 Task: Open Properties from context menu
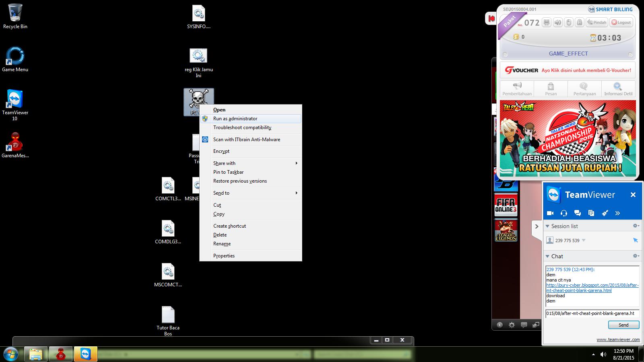tap(251, 256)
